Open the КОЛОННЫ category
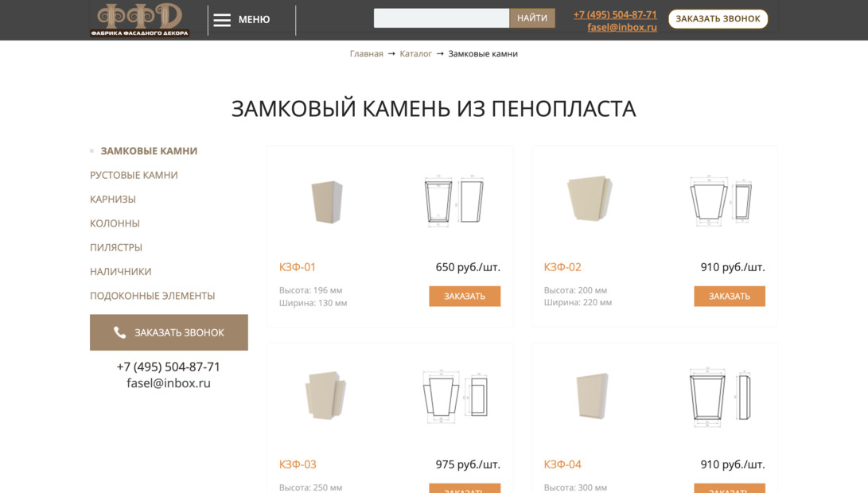The width and height of the screenshot is (868, 493). point(115,223)
